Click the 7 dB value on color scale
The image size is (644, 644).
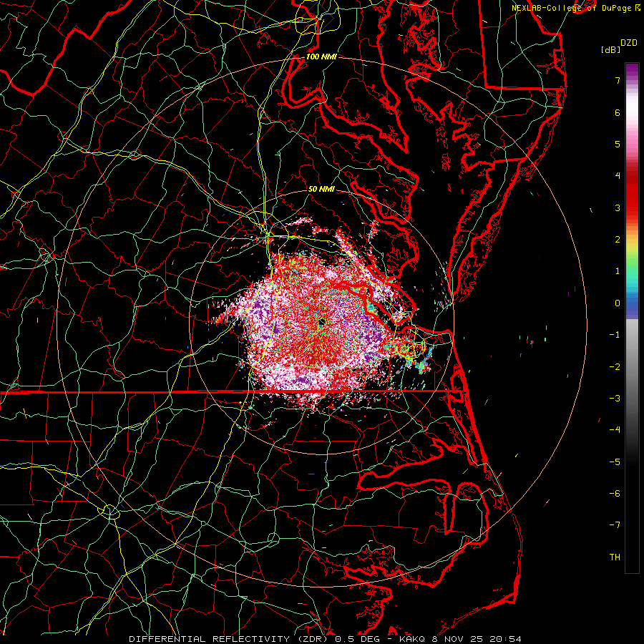[618, 80]
